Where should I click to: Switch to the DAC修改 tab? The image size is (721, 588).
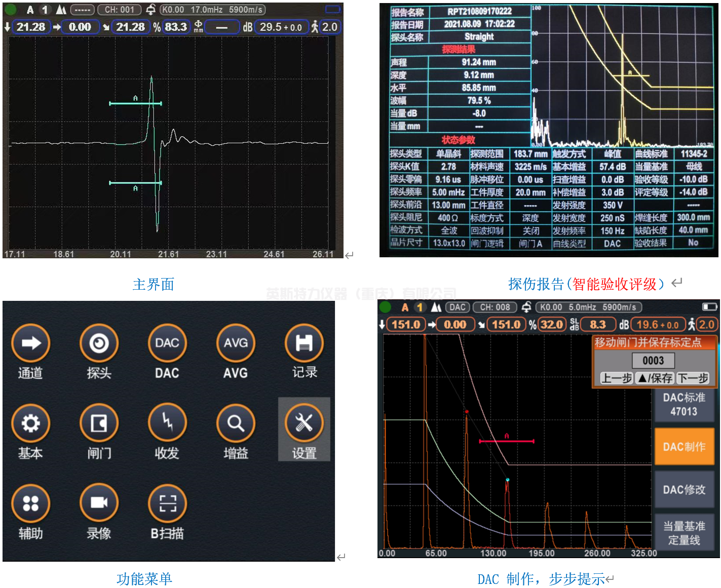[684, 490]
